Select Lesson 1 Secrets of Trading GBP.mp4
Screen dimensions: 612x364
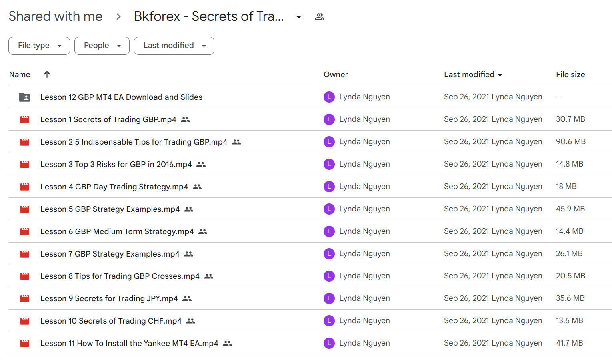point(108,119)
